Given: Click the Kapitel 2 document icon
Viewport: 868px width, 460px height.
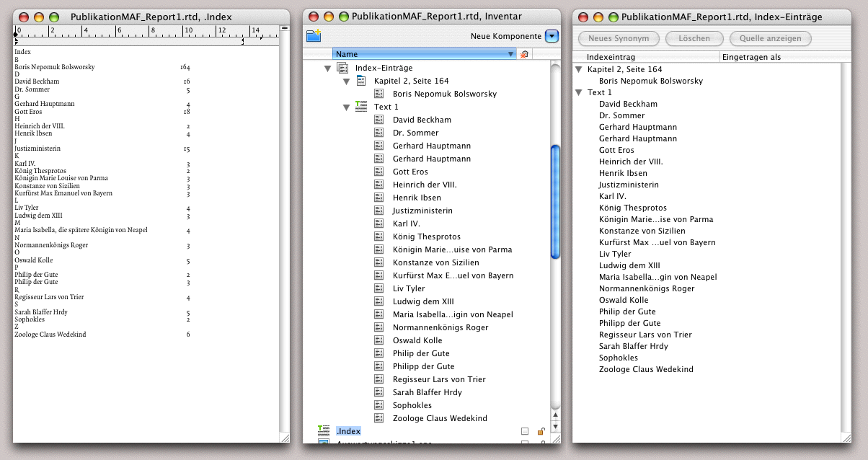Looking at the screenshot, I should tap(362, 81).
